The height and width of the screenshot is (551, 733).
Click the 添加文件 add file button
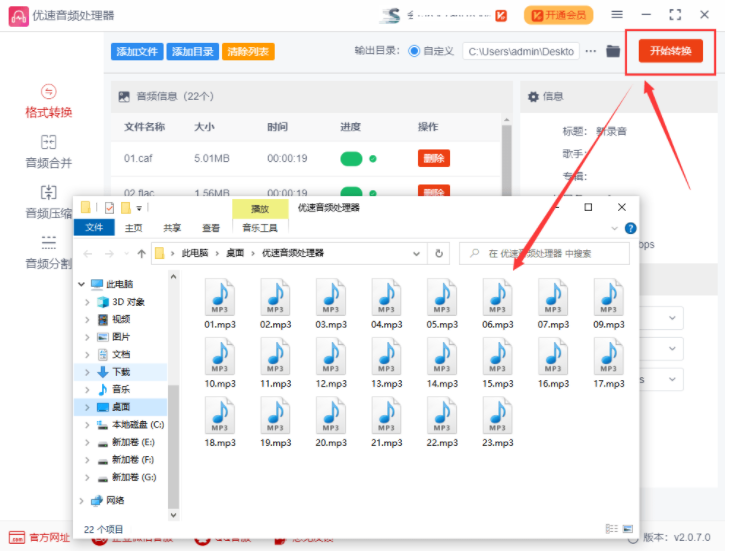137,51
